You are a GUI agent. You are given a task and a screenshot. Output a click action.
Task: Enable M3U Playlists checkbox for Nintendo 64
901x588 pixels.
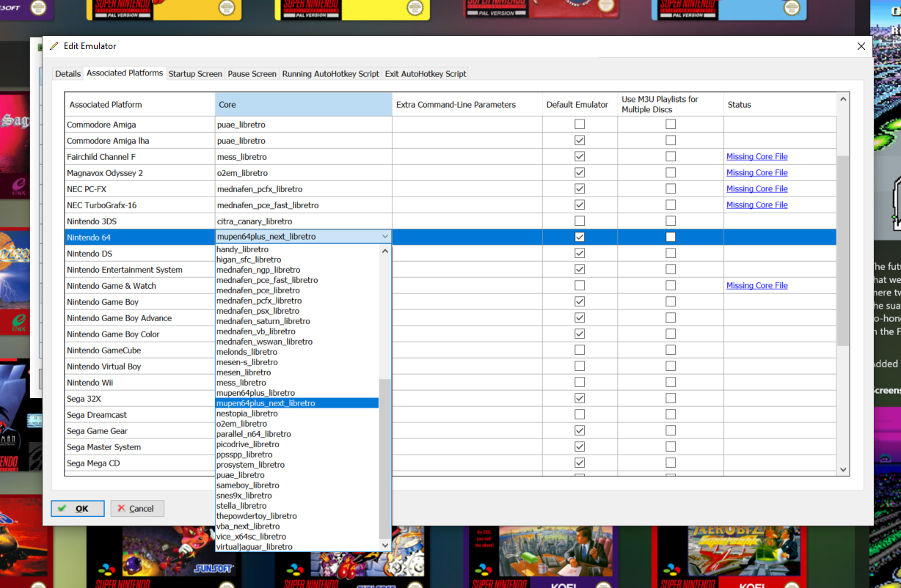coord(671,237)
